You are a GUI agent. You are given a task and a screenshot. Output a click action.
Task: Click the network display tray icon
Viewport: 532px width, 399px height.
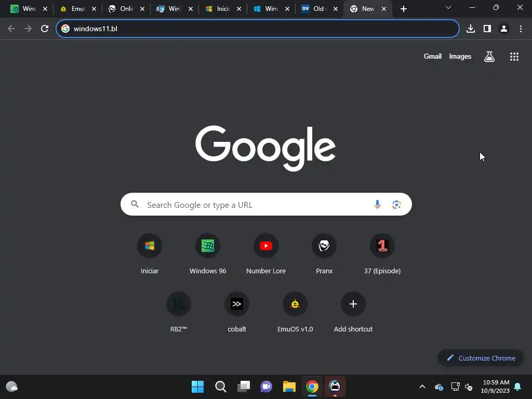(455, 387)
